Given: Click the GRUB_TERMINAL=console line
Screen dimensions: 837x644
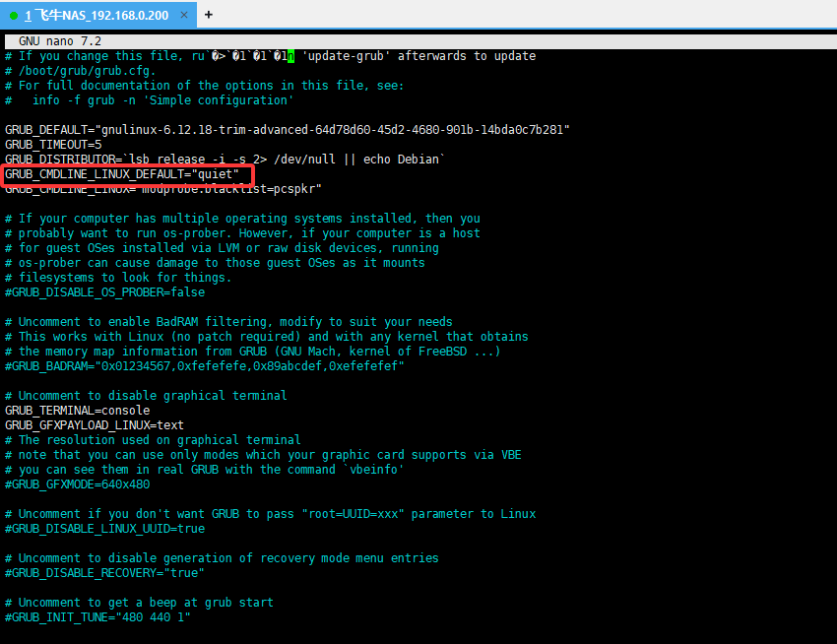Looking at the screenshot, I should 78,410.
